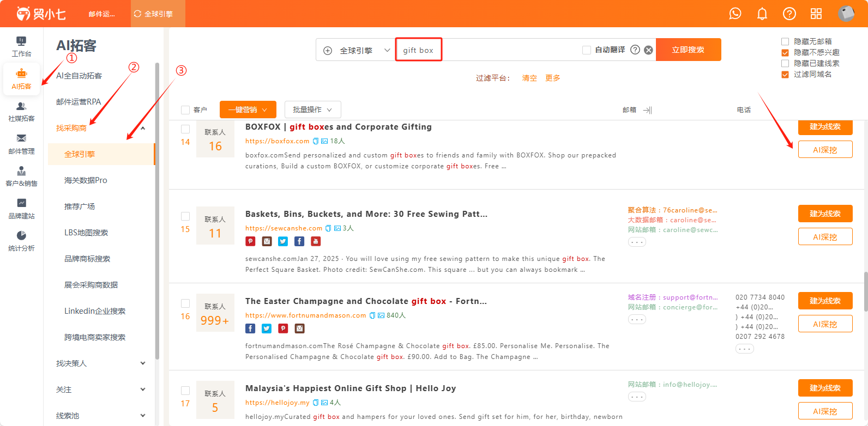Screen dimensions: 868x426
Task: Click the 立即搜索 button
Action: [688, 50]
